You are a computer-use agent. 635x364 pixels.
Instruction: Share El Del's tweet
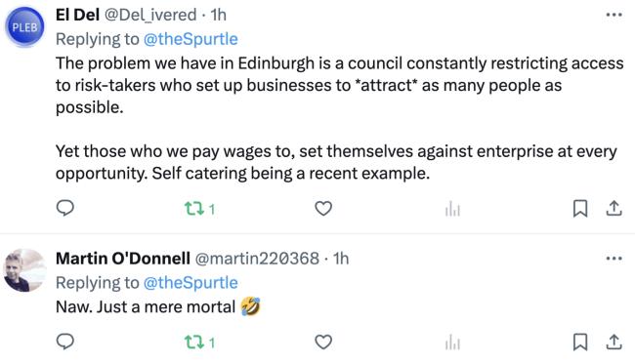point(614,209)
